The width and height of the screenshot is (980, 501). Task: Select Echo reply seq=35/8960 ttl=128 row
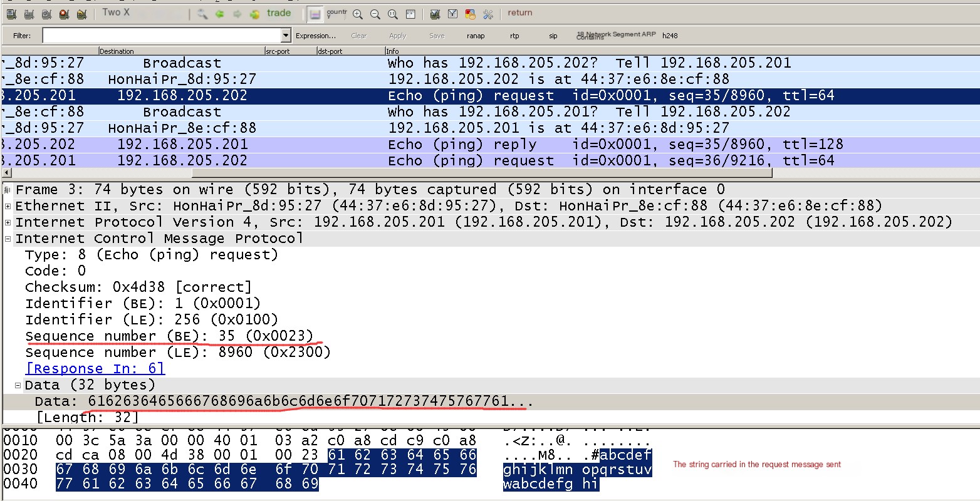[x=490, y=145]
